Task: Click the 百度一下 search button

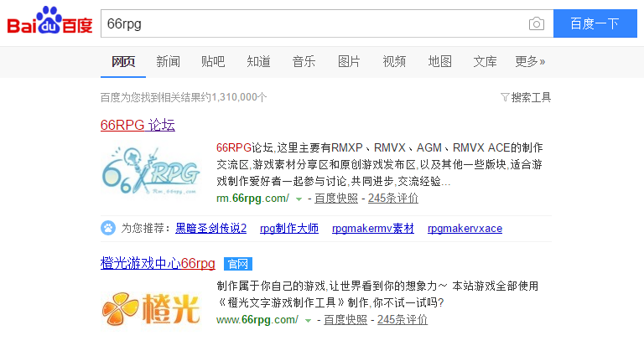Action: click(595, 23)
